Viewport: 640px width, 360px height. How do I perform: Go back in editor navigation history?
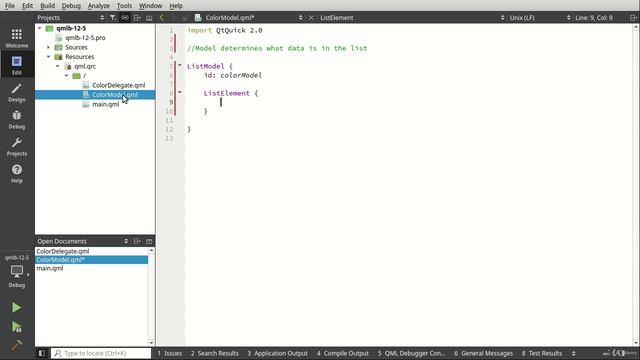(162, 18)
